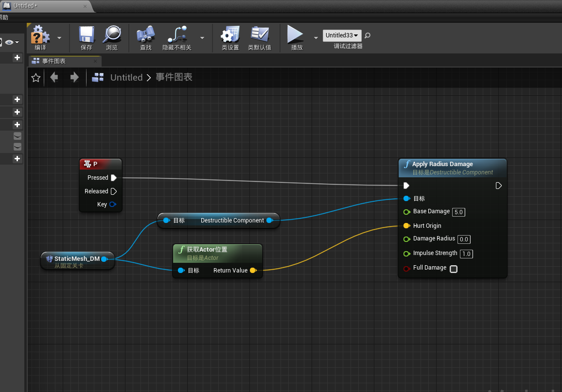The image size is (562, 392).
Task: Click the back navigation arrow
Action: (x=54, y=77)
